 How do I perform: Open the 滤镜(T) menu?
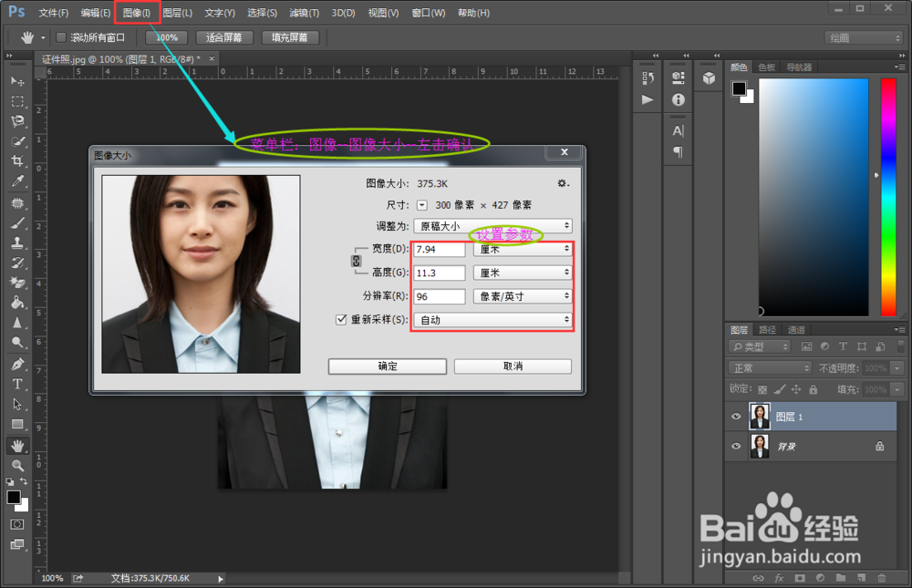pyautogui.click(x=305, y=13)
